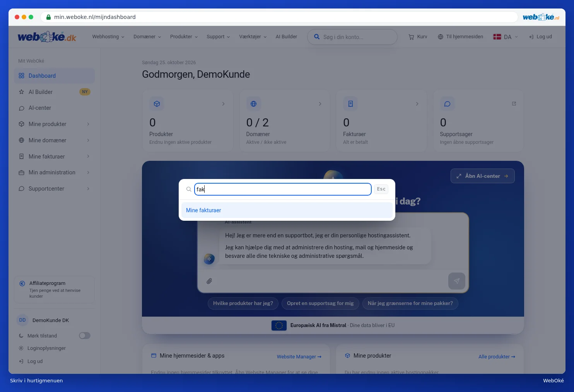Click the Hvilke produkter har jeg? suggestion chip
The height and width of the screenshot is (392, 574).
[x=243, y=303]
